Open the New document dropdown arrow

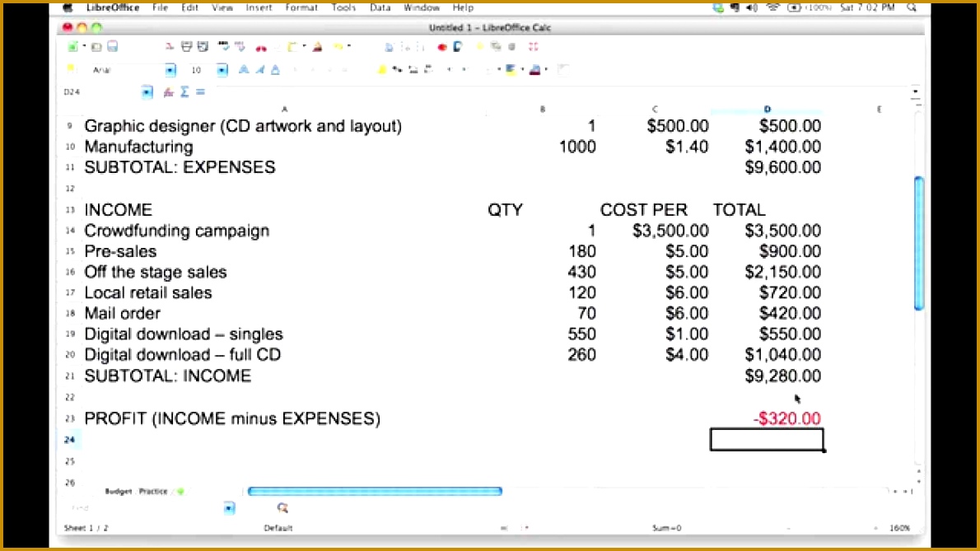click(x=84, y=47)
